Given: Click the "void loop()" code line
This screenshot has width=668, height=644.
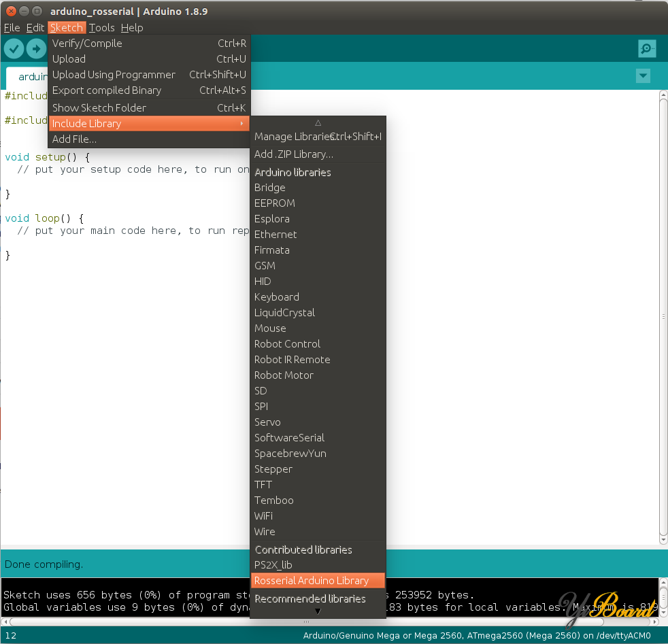Looking at the screenshot, I should [44, 218].
